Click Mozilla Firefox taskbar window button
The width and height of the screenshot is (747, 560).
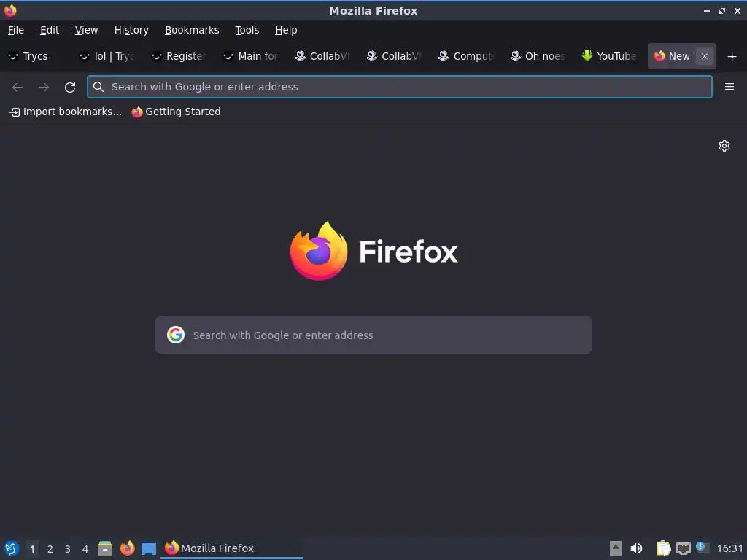tap(232, 548)
